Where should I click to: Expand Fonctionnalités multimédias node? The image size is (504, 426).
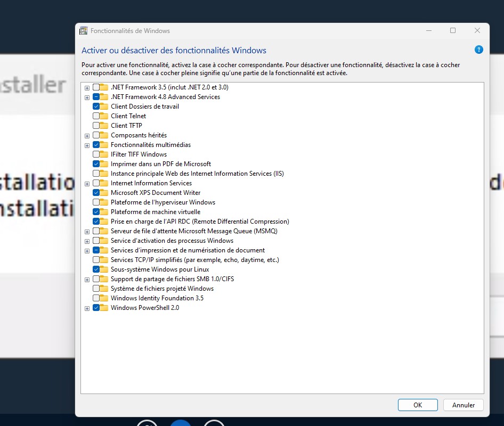(x=87, y=145)
